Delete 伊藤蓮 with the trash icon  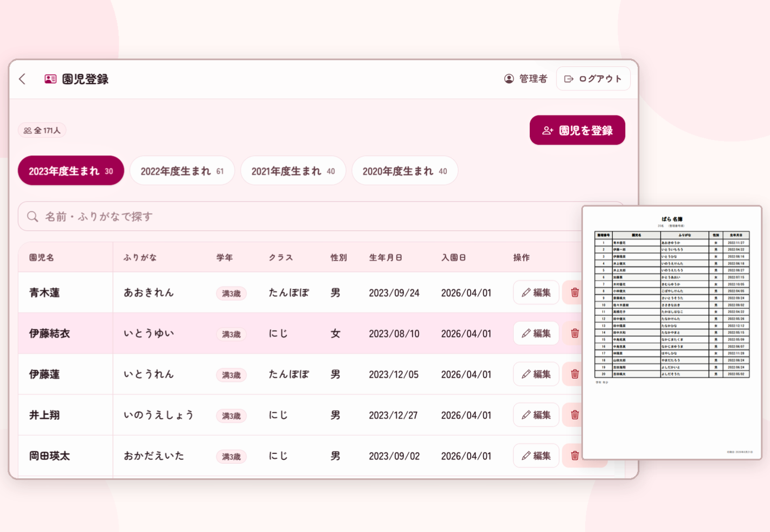pyautogui.click(x=575, y=374)
